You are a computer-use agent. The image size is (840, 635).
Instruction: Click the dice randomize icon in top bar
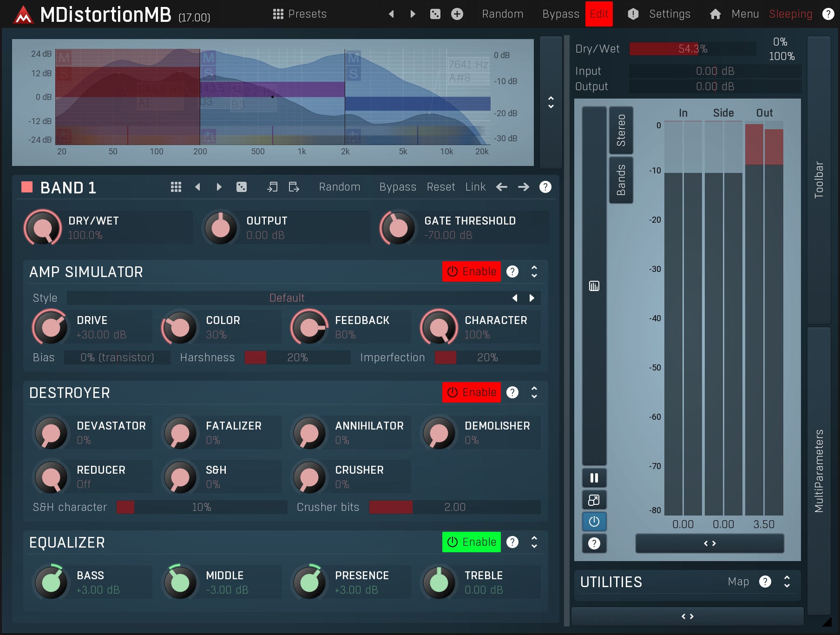click(x=435, y=14)
